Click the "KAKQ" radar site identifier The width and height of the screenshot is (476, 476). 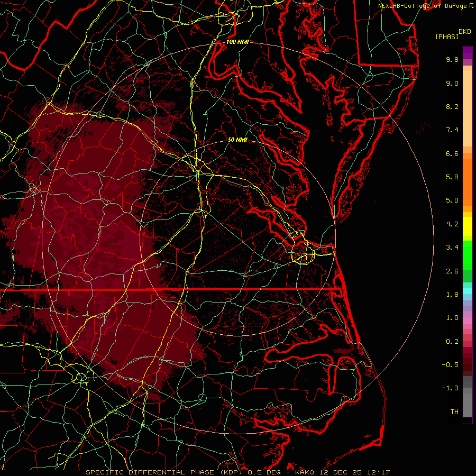tap(305, 472)
